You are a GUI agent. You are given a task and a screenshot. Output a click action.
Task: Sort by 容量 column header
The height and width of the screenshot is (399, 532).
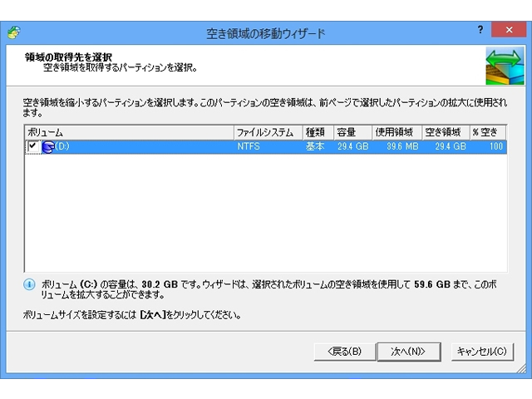click(352, 132)
